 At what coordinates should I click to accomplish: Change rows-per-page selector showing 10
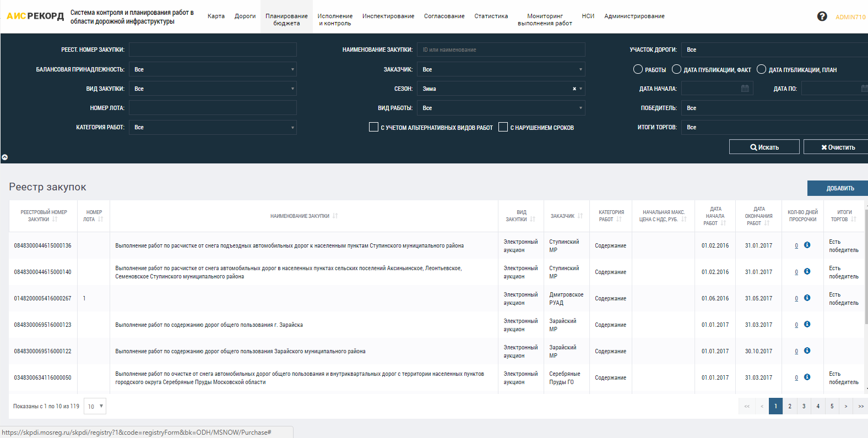click(x=95, y=406)
